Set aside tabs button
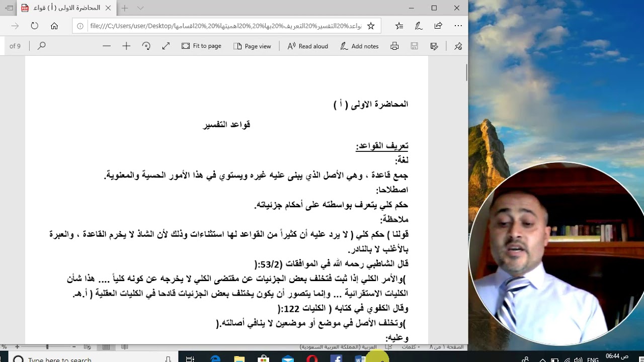The height and width of the screenshot is (362, 644). [9, 8]
